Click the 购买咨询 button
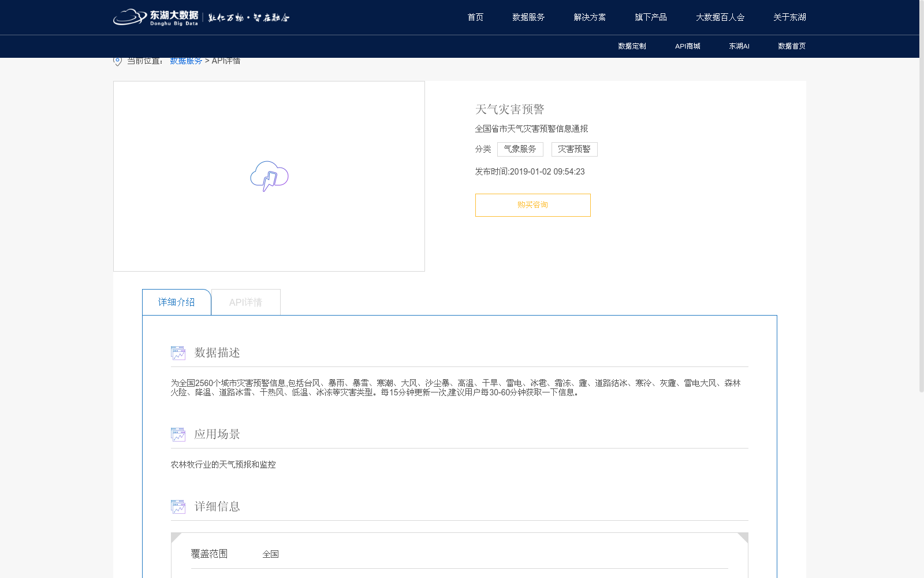 (x=533, y=205)
